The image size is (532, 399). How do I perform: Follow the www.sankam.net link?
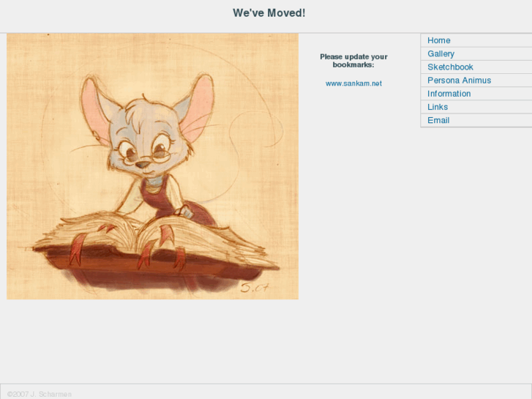click(x=353, y=83)
